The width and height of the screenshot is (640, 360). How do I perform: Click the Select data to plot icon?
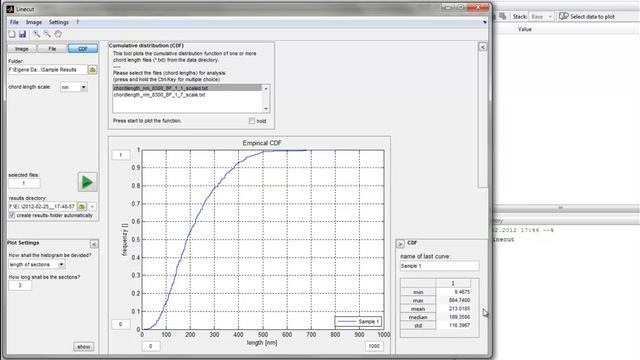[564, 16]
